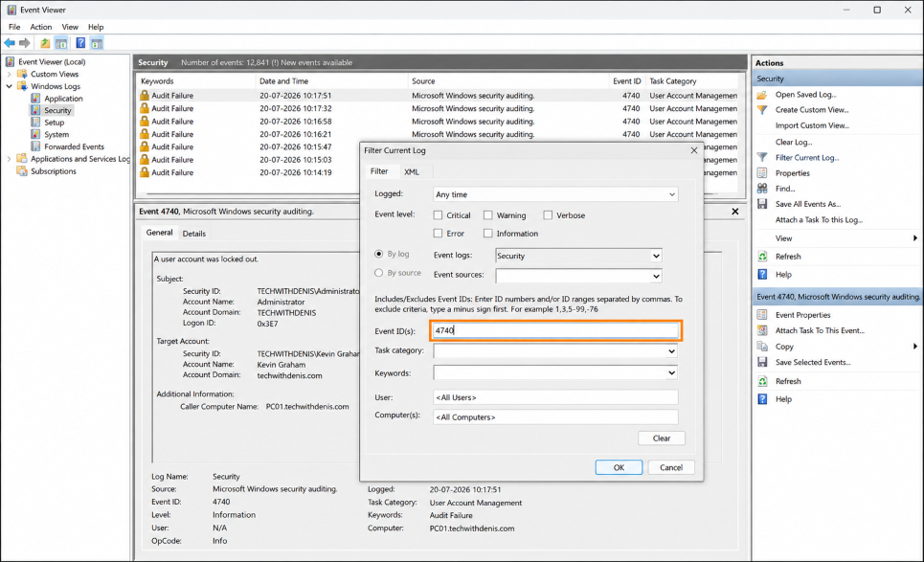Click Event Properties icon in Actions pane
The image size is (924, 562).
(762, 315)
